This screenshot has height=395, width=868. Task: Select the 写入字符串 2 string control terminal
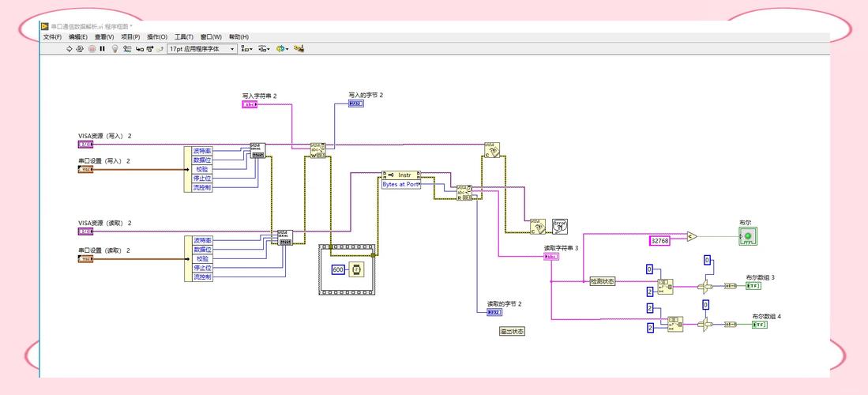point(250,104)
